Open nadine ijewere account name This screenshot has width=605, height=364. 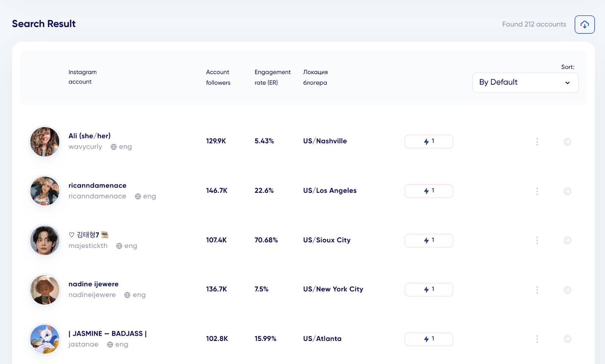coord(93,284)
